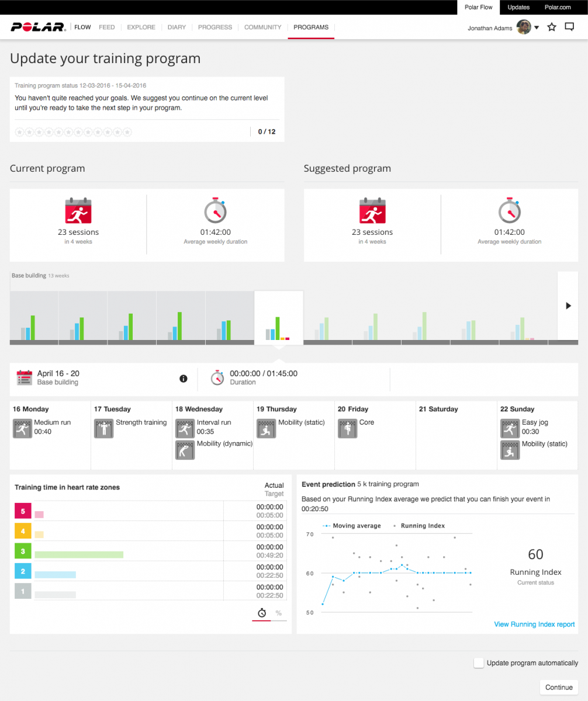
Task: Open the Diary tab
Action: (177, 27)
